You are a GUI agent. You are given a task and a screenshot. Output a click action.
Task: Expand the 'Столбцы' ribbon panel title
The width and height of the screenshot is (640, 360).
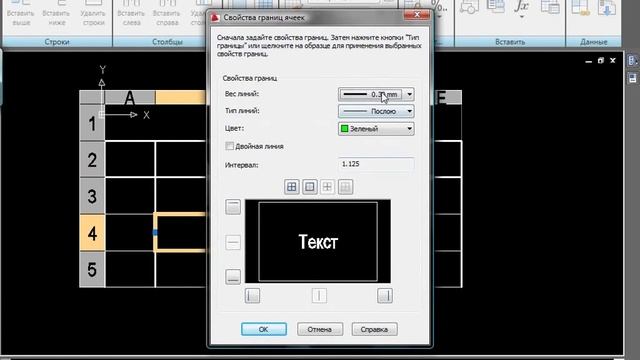pos(167,42)
